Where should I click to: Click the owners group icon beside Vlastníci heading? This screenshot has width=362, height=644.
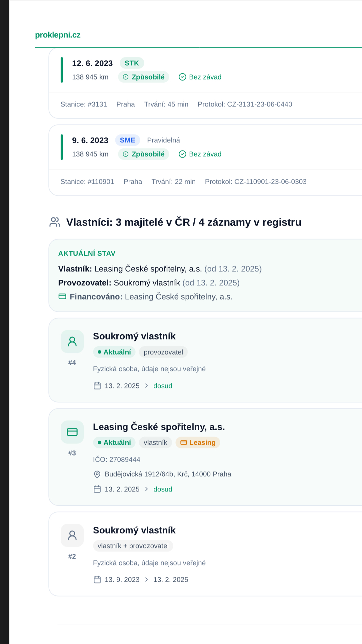click(55, 222)
